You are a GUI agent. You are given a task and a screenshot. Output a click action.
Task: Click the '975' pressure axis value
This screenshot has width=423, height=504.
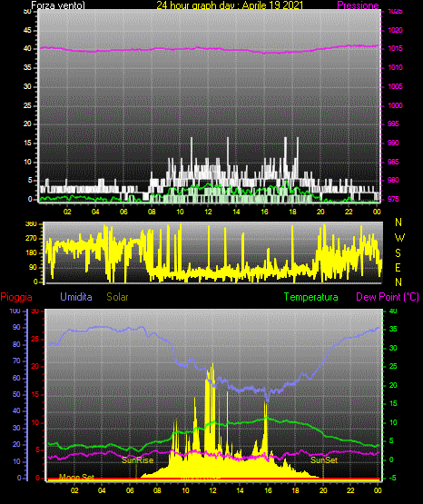point(393,199)
